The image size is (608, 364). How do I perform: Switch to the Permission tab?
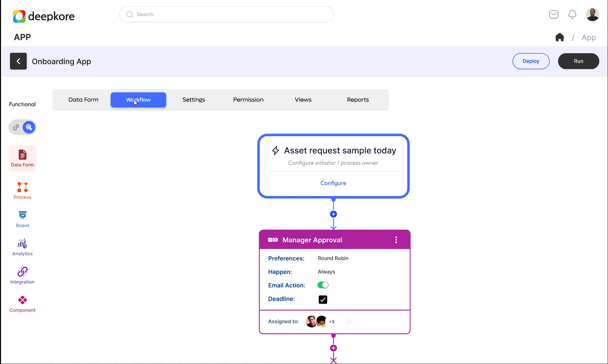pos(248,100)
